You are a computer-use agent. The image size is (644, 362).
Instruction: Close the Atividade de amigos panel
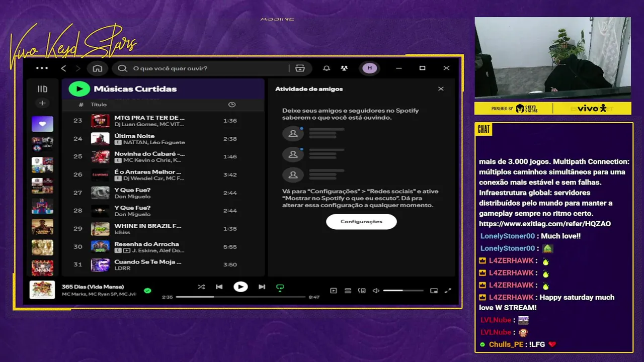(441, 89)
